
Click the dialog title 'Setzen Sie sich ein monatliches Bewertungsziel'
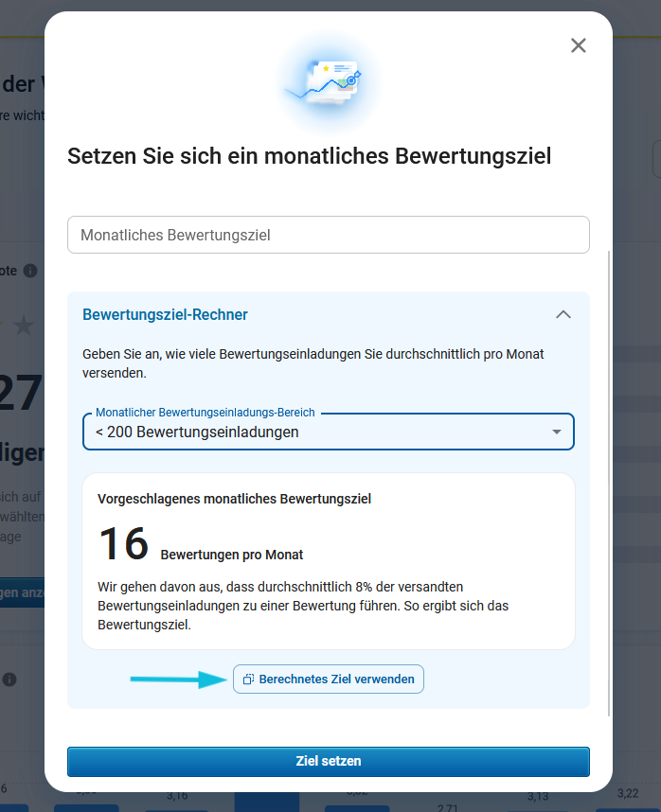[310, 156]
